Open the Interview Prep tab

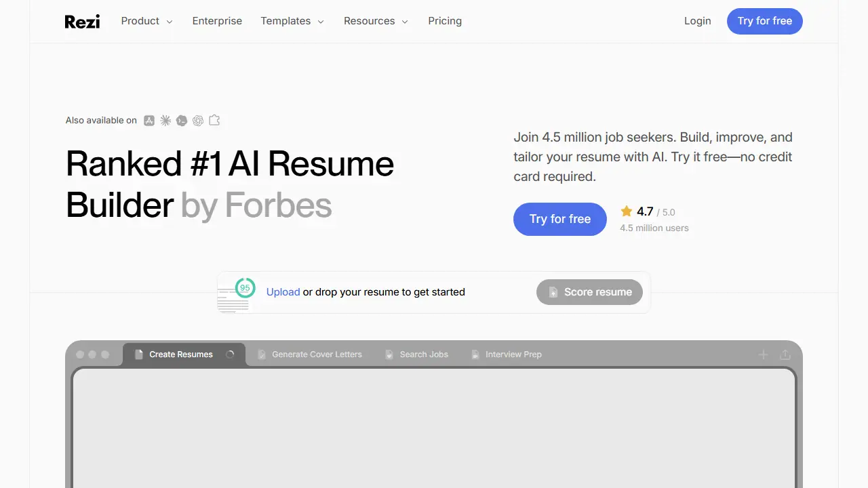click(x=507, y=354)
